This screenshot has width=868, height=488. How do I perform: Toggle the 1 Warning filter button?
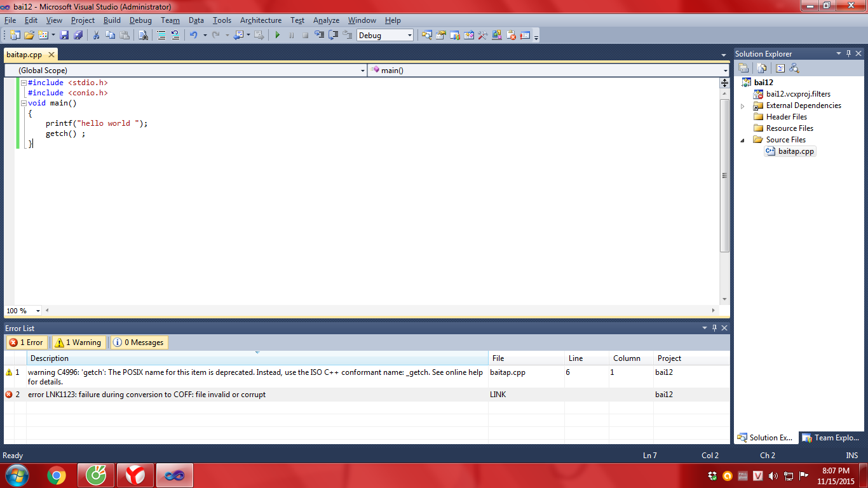(78, 342)
